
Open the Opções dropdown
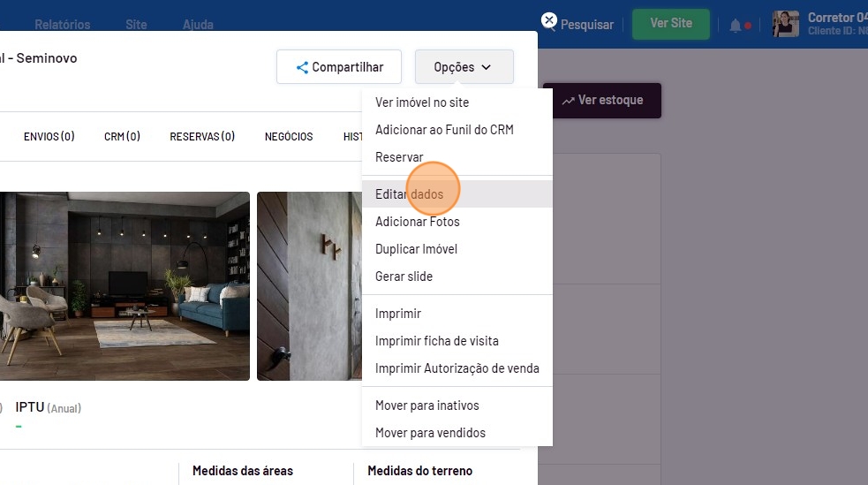(x=464, y=67)
